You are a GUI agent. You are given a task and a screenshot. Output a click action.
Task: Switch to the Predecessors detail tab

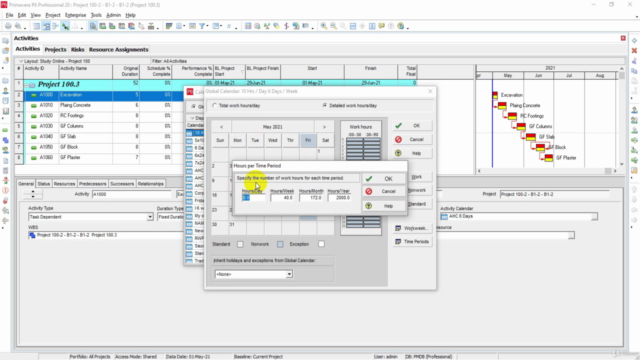[93, 184]
